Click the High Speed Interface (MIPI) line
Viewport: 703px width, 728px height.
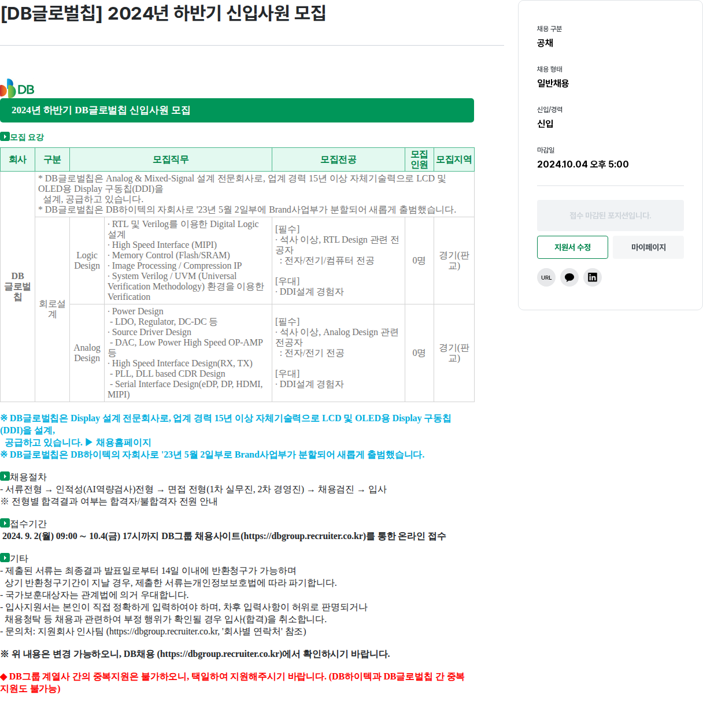click(162, 245)
